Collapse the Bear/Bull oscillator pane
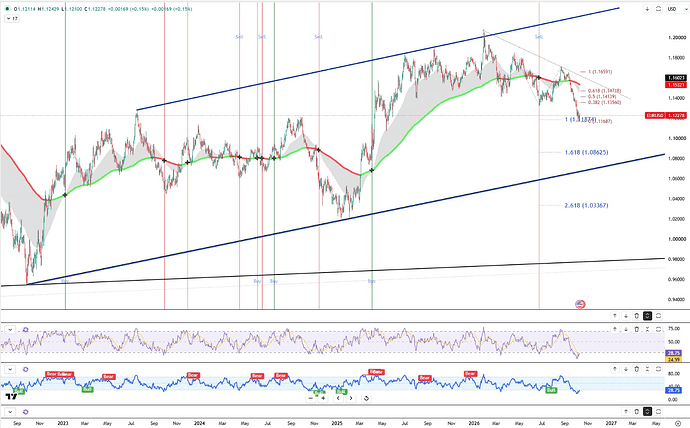The image size is (690, 428). pyautogui.click(x=647, y=369)
